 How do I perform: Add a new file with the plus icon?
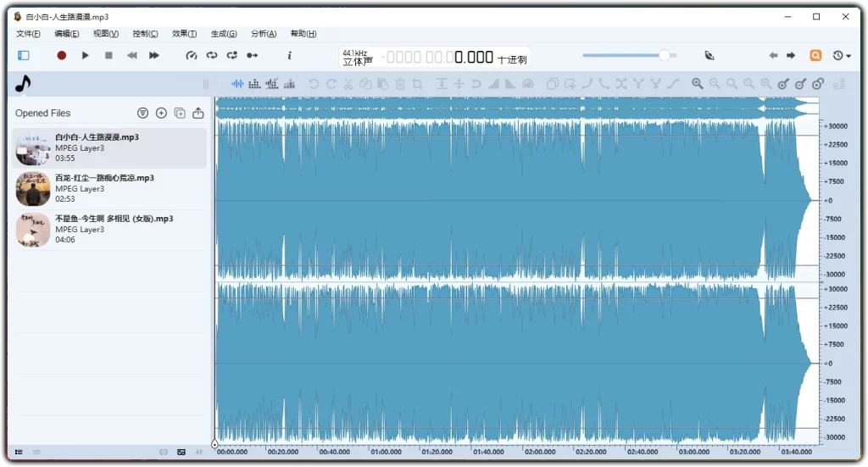coord(161,113)
